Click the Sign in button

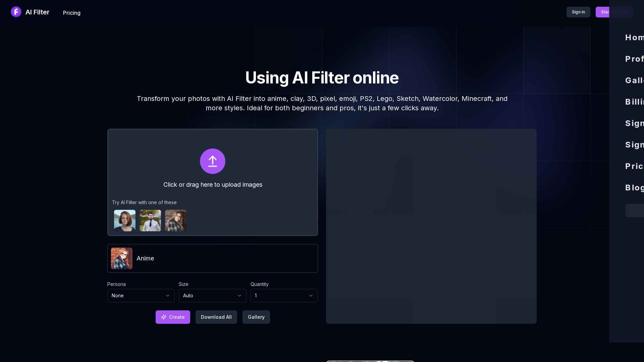coord(578,12)
